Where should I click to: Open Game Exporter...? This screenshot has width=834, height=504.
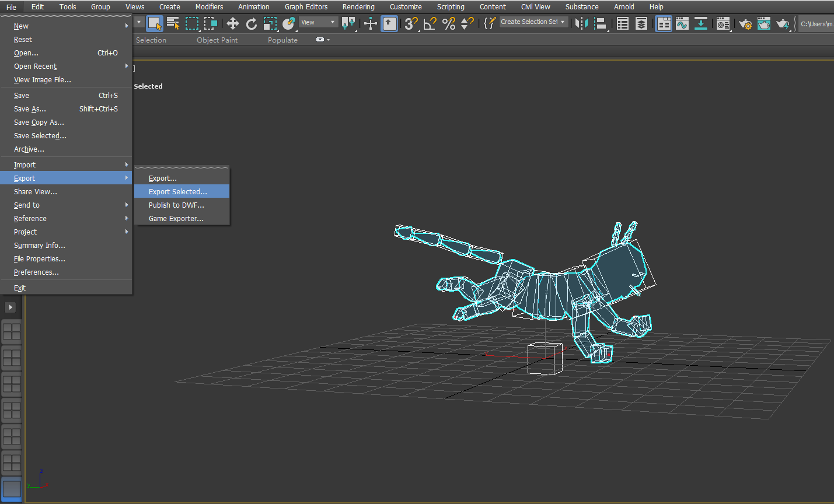pyautogui.click(x=182, y=218)
